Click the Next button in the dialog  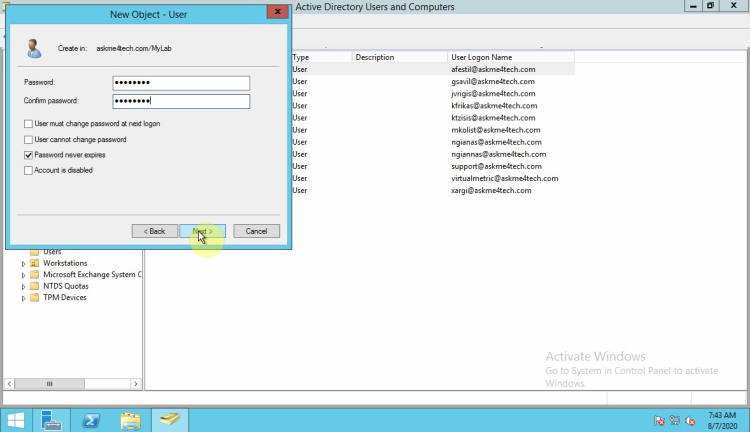[202, 231]
